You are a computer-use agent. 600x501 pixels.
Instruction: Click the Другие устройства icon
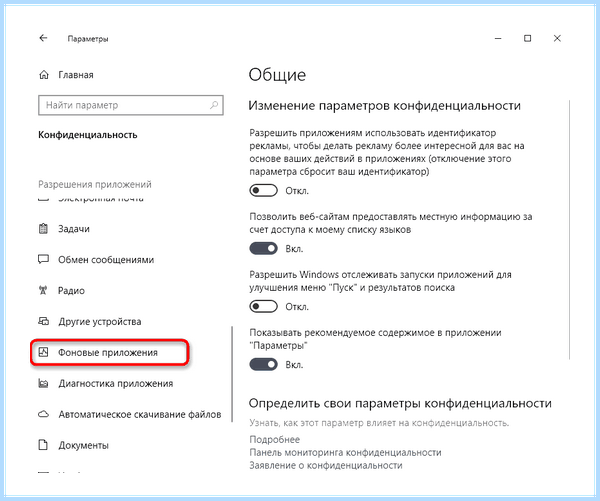pyautogui.click(x=44, y=321)
